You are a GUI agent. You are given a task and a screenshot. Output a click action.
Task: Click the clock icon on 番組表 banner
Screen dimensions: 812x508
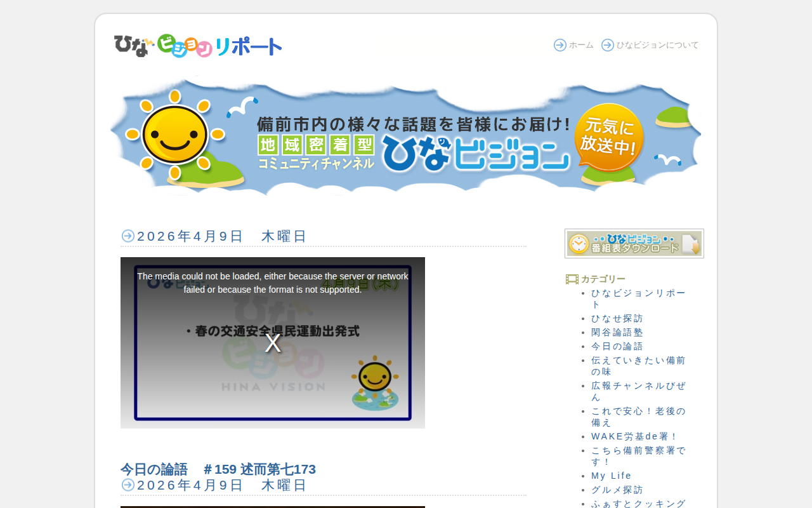coord(578,244)
